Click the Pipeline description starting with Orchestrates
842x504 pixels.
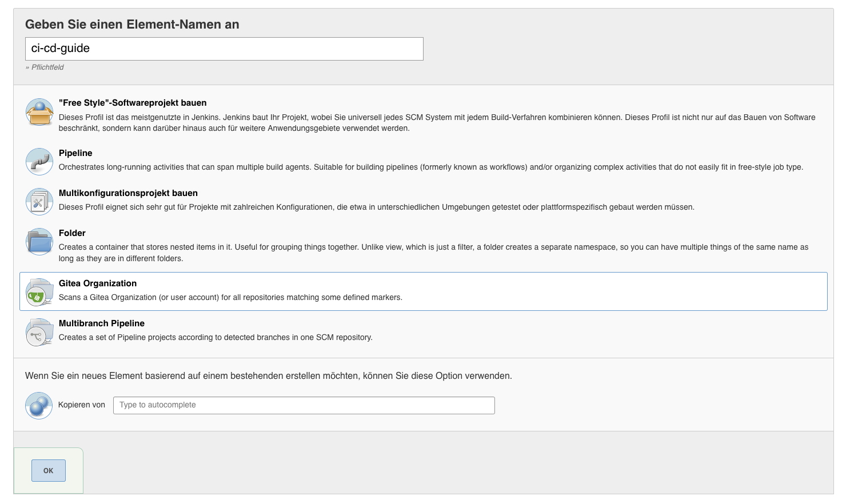[x=430, y=167]
